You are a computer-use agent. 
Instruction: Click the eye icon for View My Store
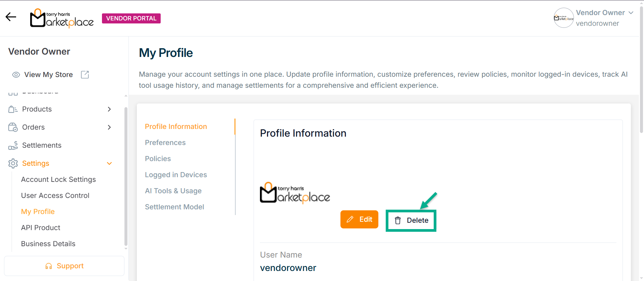(x=16, y=75)
